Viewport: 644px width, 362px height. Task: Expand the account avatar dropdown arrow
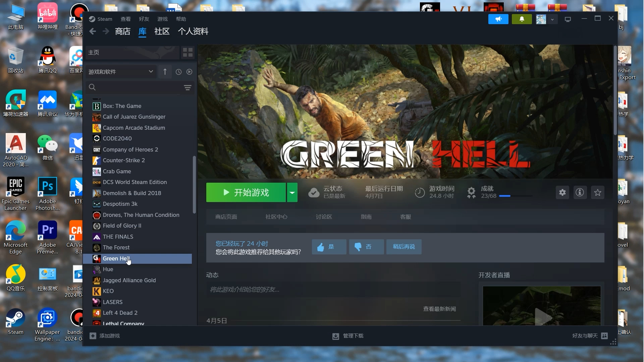click(x=552, y=19)
